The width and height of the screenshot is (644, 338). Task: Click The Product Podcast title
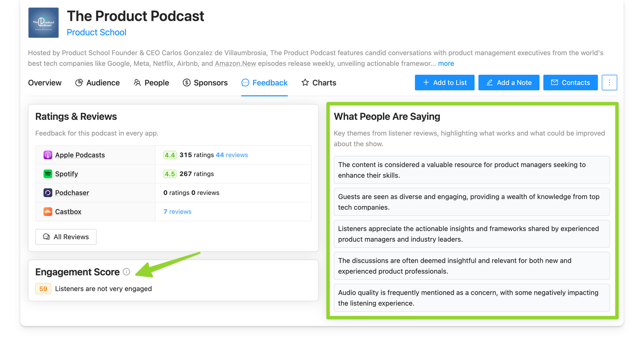(x=136, y=16)
